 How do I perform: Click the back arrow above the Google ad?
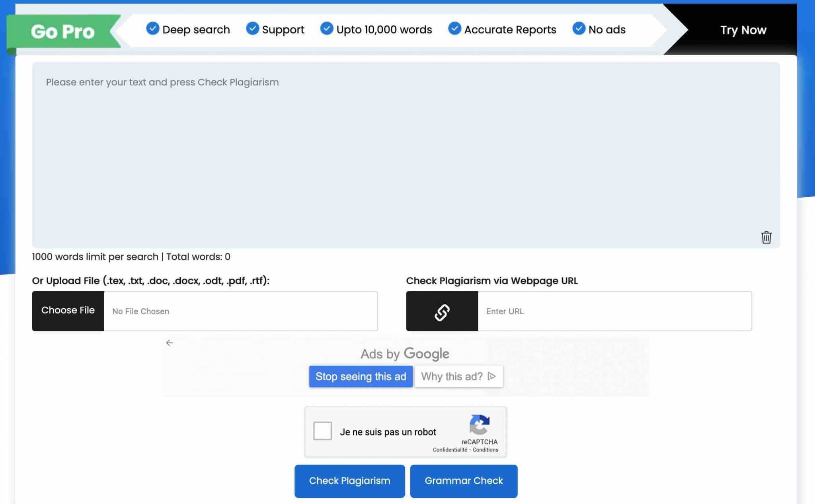pyautogui.click(x=170, y=342)
